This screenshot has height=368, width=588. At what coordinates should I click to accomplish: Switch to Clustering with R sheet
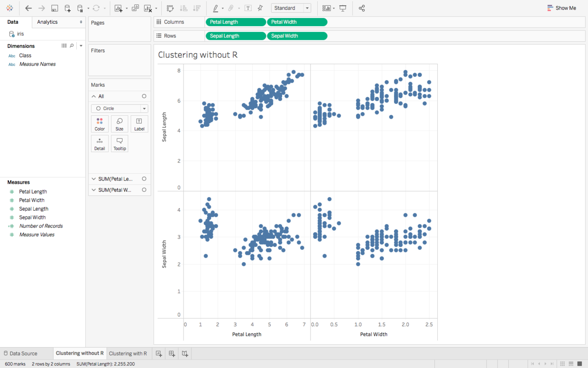(x=128, y=354)
